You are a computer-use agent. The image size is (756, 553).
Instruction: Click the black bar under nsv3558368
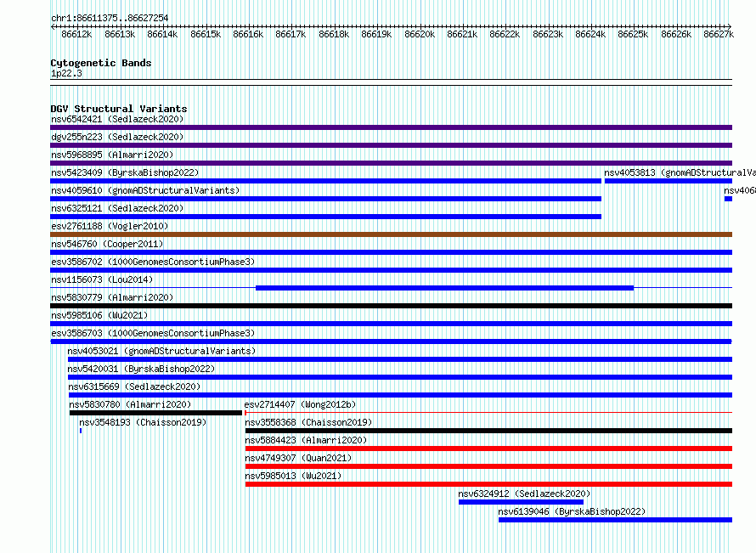[x=489, y=431]
